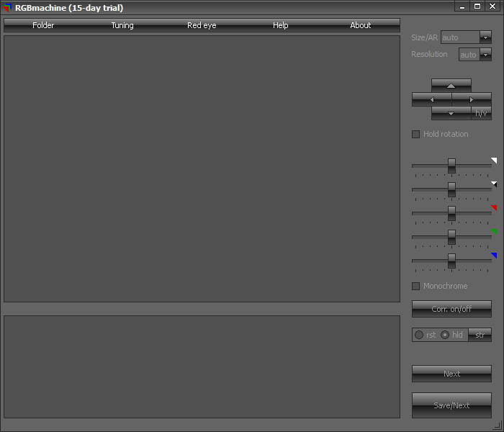Screen dimensions: 504x432
Task: Click the white triangle brightness marker
Action: (x=494, y=161)
